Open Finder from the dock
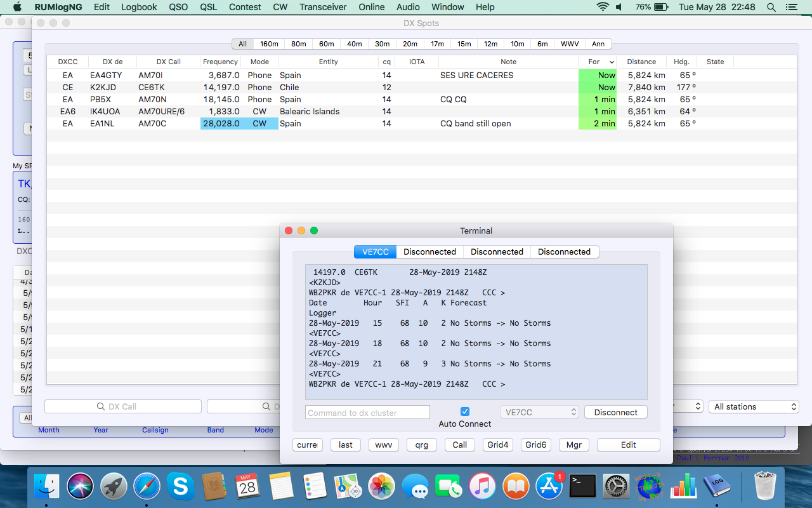 46,487
